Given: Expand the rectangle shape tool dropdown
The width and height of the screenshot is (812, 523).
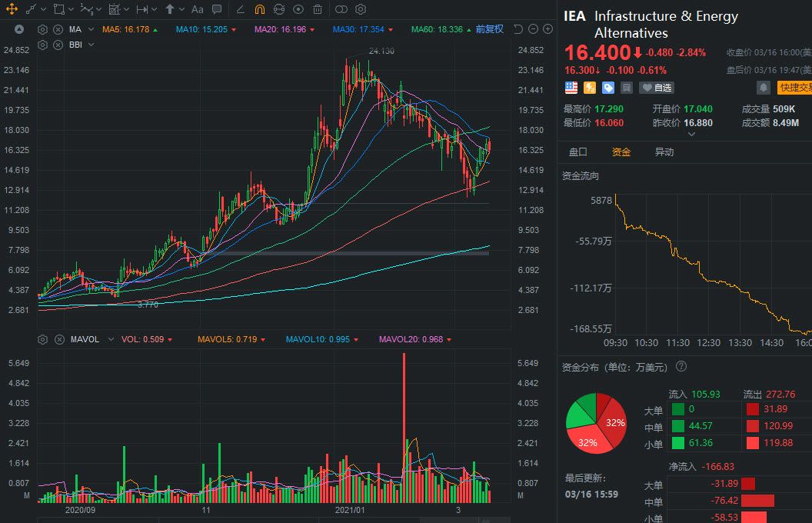Looking at the screenshot, I should pyautogui.click(x=71, y=9).
